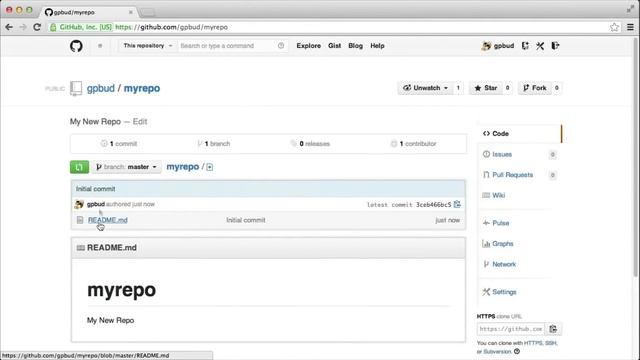
Task: Open Help in the top navigation
Action: point(377,46)
